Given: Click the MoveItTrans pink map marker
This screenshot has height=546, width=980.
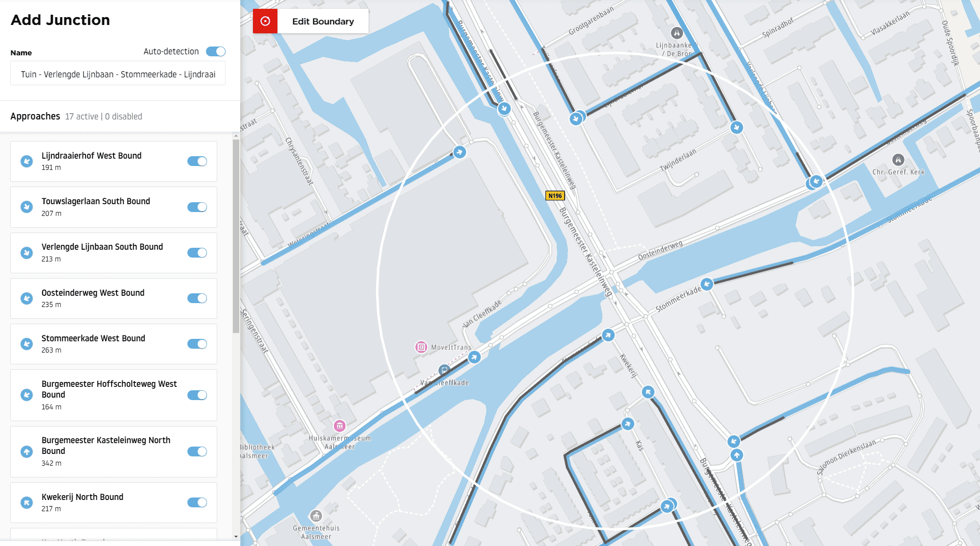Looking at the screenshot, I should 421,347.
